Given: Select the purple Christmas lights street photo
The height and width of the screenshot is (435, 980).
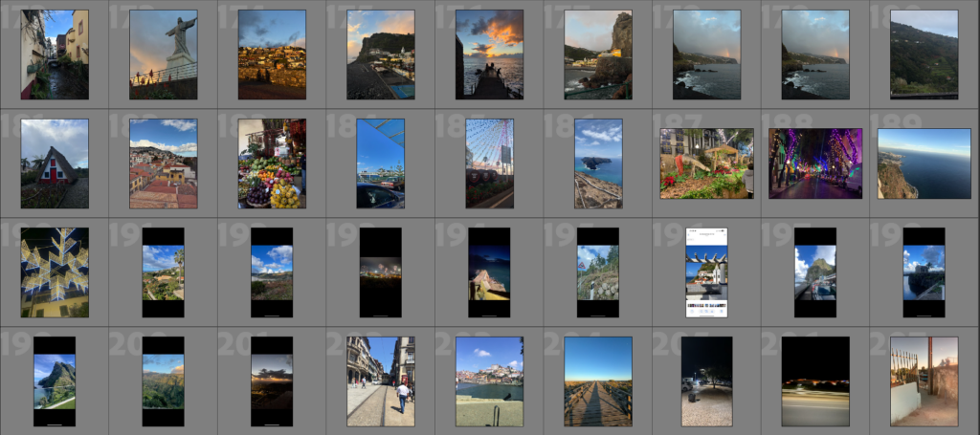Looking at the screenshot, I should pyautogui.click(x=815, y=163).
